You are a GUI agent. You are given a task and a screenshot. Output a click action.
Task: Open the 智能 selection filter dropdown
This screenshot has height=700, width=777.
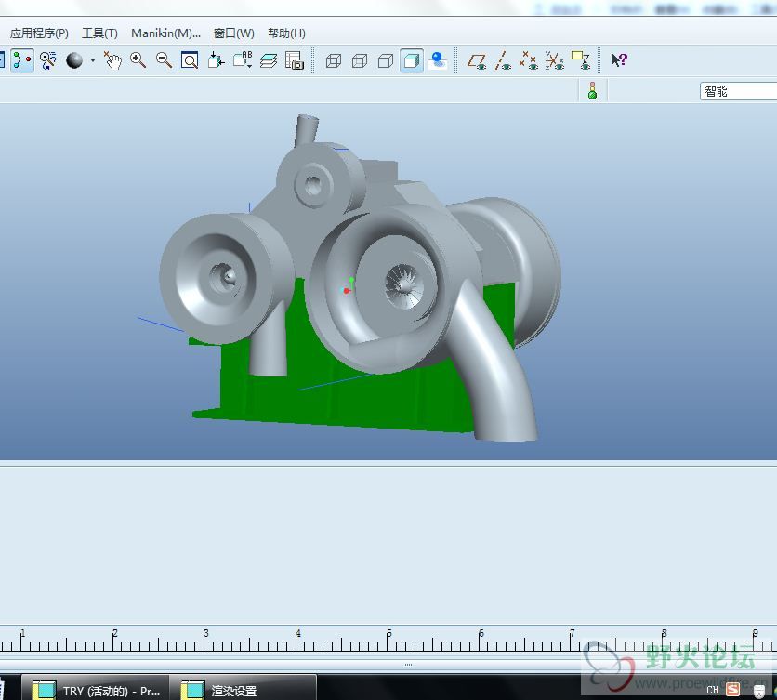738,91
